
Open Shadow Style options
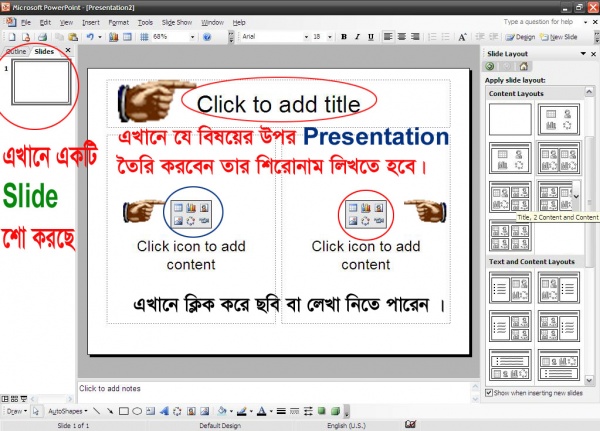click(x=321, y=411)
